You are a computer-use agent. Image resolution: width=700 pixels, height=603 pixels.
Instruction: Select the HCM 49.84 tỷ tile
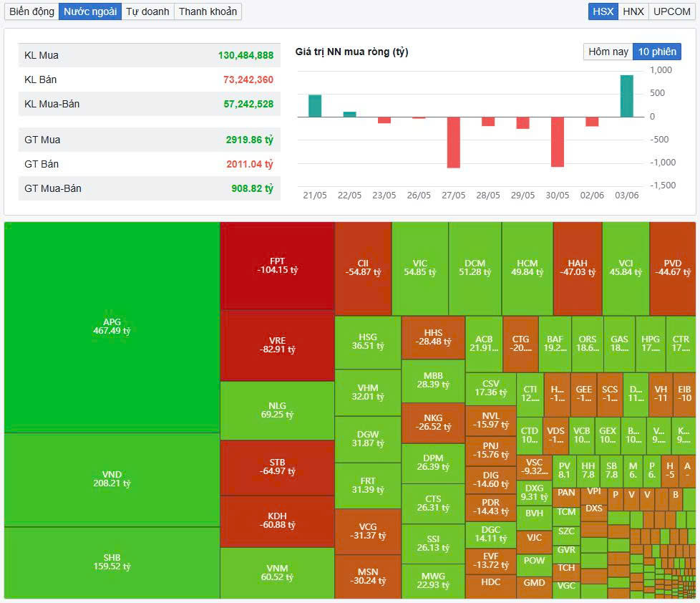(528, 269)
